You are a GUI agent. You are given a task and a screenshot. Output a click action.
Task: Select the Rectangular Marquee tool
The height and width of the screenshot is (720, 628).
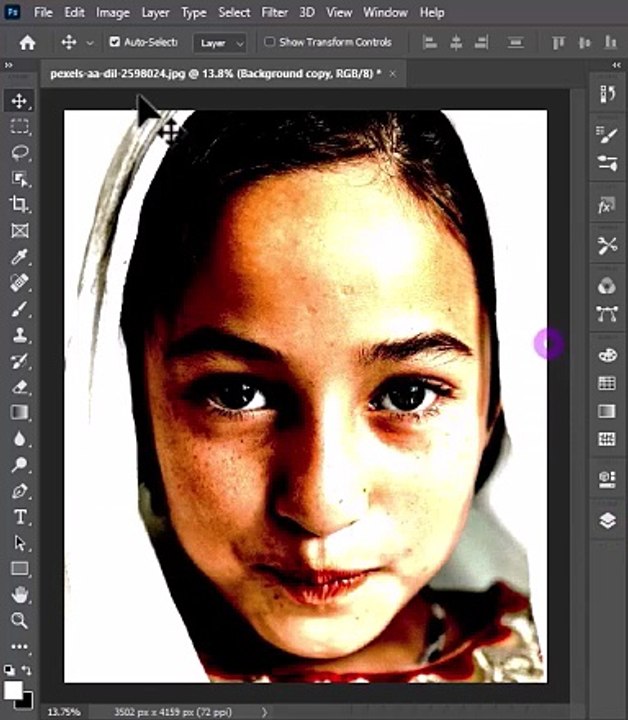pyautogui.click(x=19, y=126)
